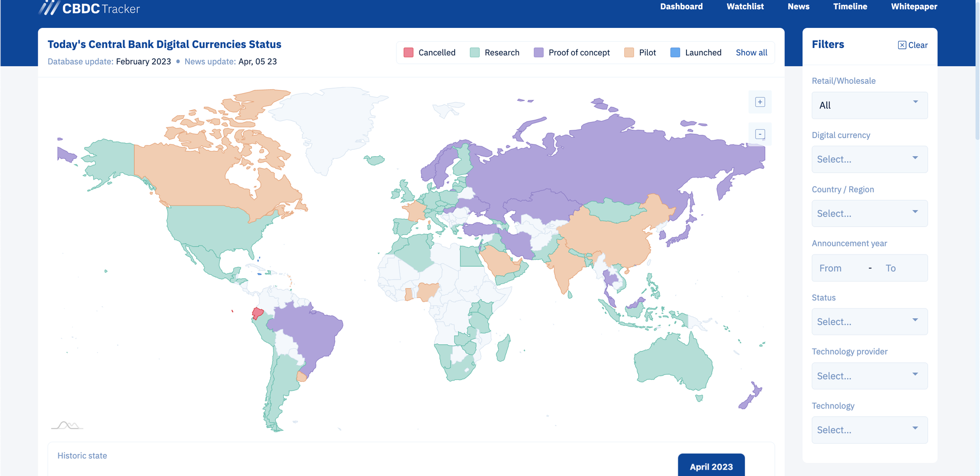Toggle the Pilot legend filter
Screen dimensions: 980x476
[x=640, y=52]
